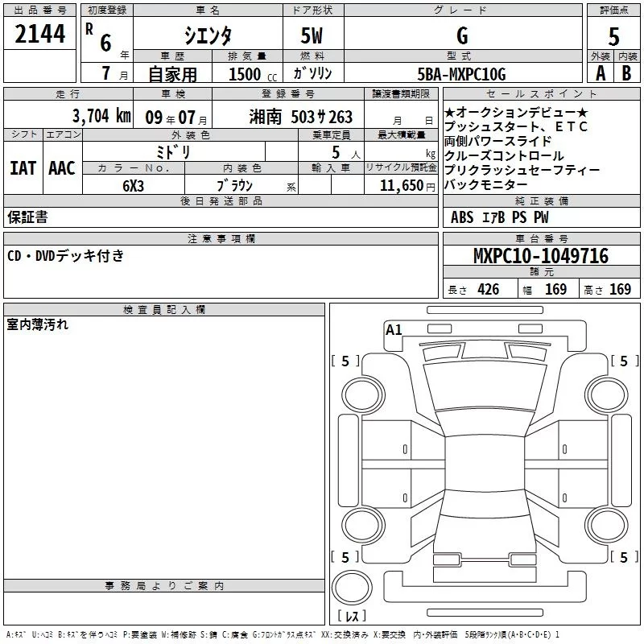The width and height of the screenshot is (644, 644).
Task: Click the fuel type ガソリン
Action: click(312, 73)
